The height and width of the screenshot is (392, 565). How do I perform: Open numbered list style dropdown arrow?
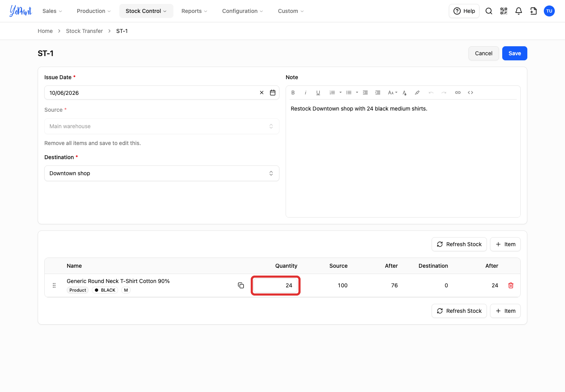341,93
